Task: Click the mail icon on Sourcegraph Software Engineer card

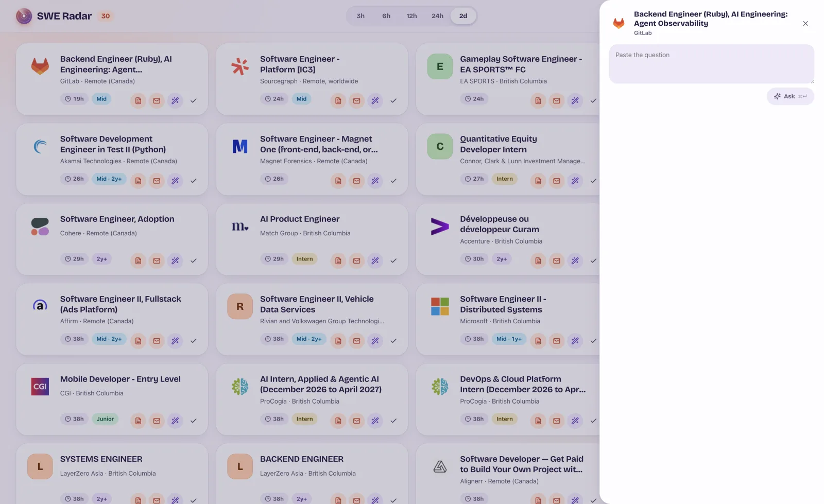Action: coord(356,100)
